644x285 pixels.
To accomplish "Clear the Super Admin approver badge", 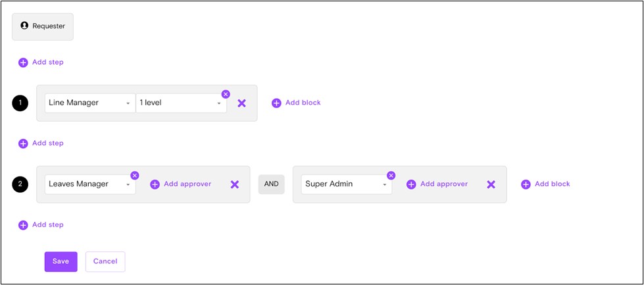I will tap(391, 176).
